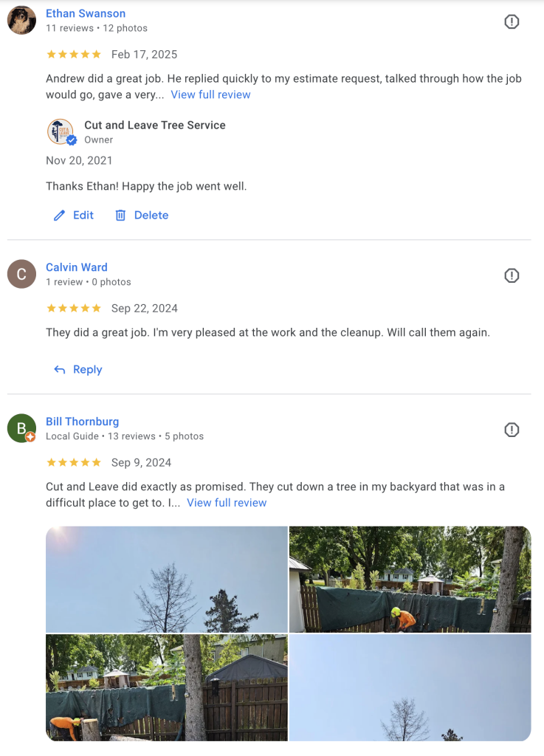This screenshot has width=544, height=756.
Task: Open bottom-left photo of tree trunk and fence
Action: [167, 687]
